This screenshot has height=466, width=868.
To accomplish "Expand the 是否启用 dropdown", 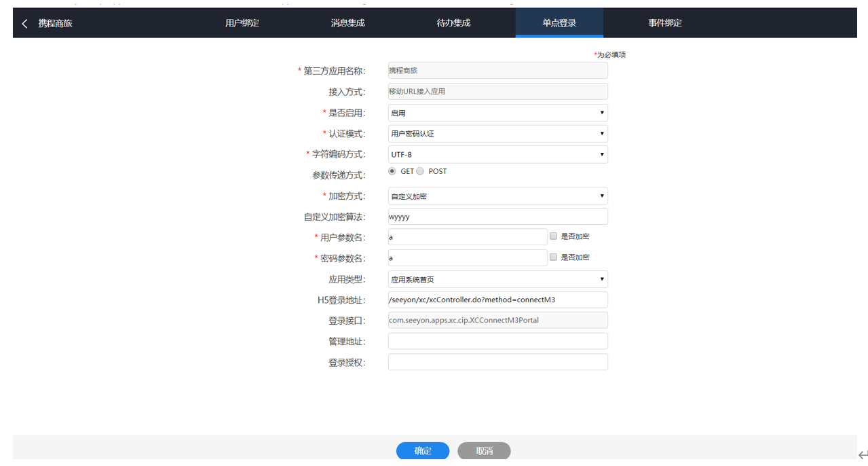I will coord(497,113).
